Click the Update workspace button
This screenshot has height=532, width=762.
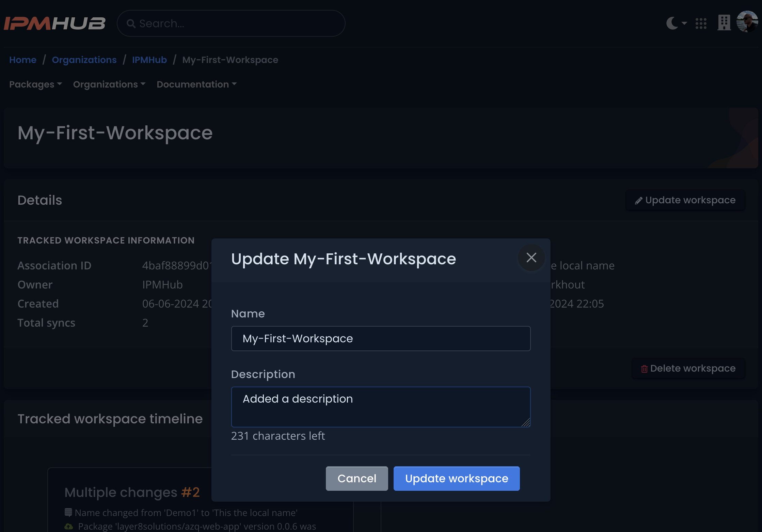tap(457, 479)
